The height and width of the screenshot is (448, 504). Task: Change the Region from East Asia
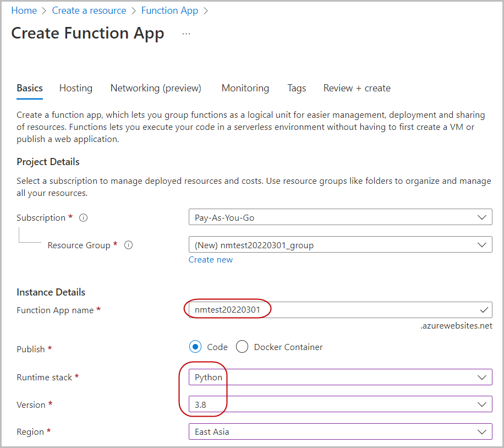[x=340, y=431]
